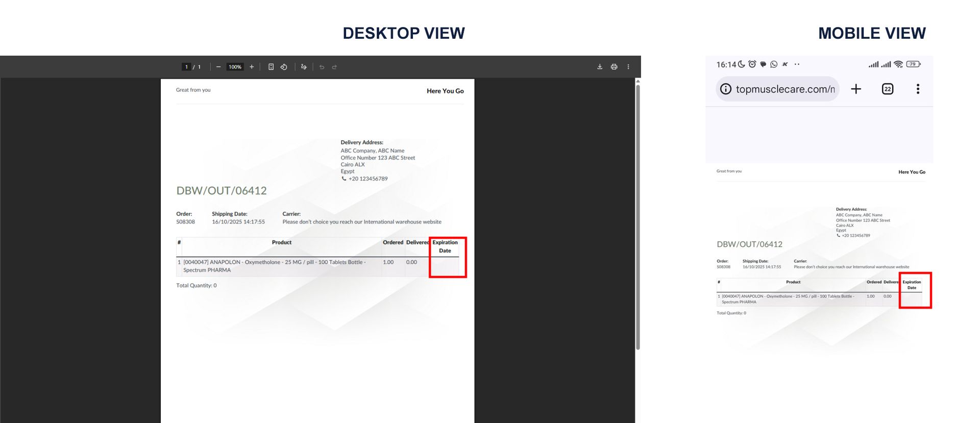
Task: Open the mobile browser three-dot menu
Action: [918, 89]
